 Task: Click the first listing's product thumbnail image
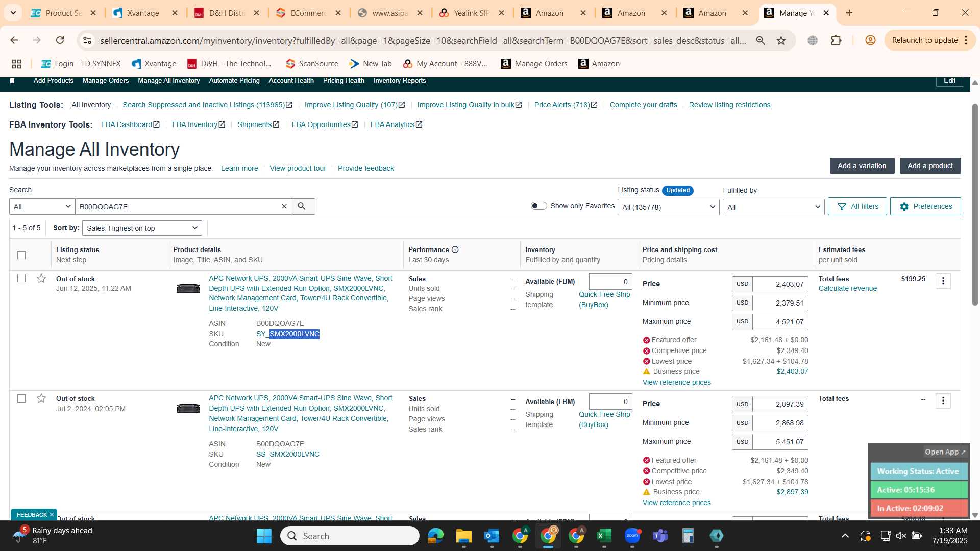coord(188,288)
